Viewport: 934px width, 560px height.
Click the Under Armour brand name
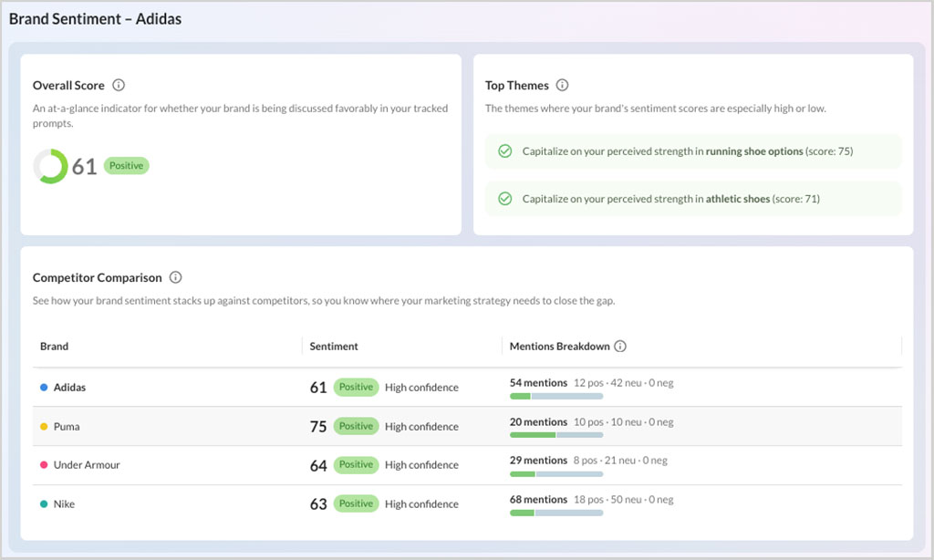click(x=87, y=464)
